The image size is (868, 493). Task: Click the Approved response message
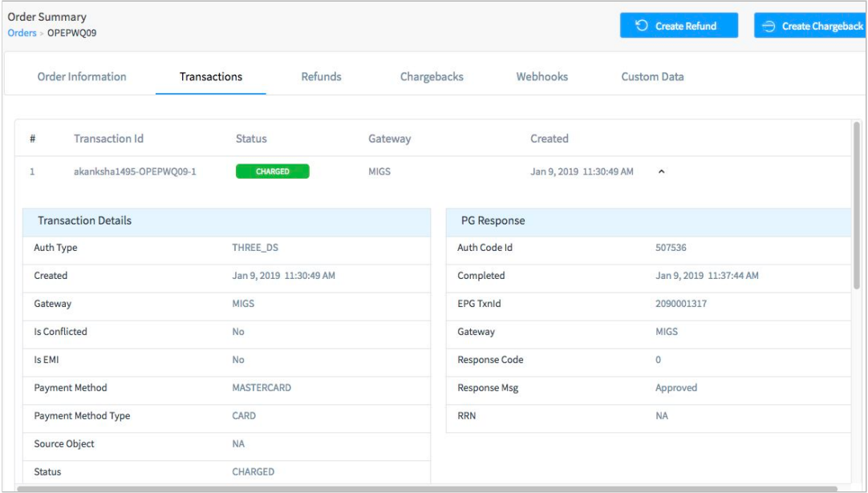[676, 388]
